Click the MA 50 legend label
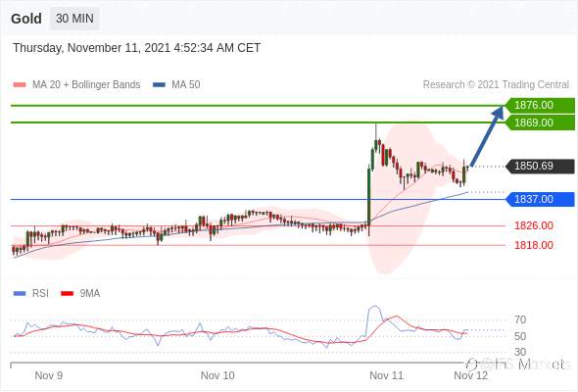 point(186,85)
